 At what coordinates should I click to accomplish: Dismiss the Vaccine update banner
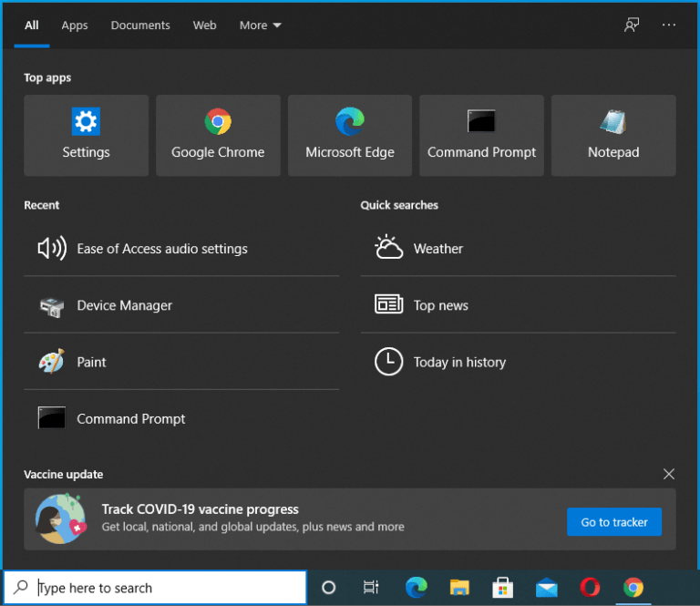(669, 474)
